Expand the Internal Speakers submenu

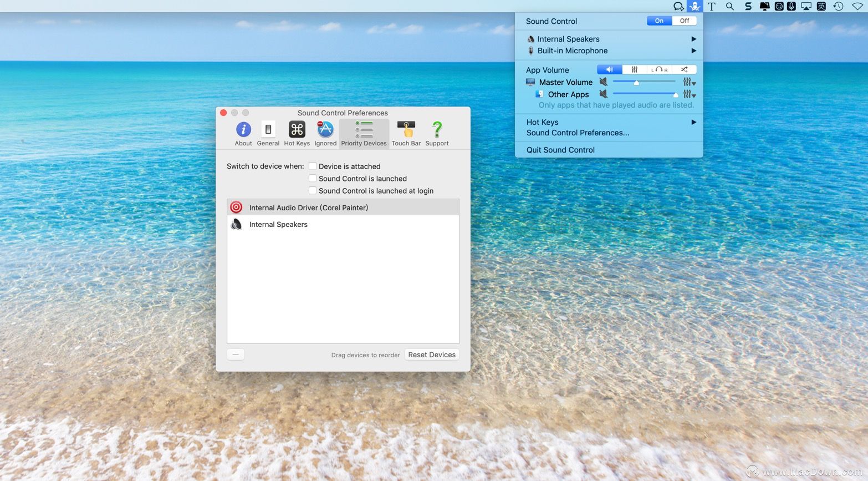[x=693, y=39]
